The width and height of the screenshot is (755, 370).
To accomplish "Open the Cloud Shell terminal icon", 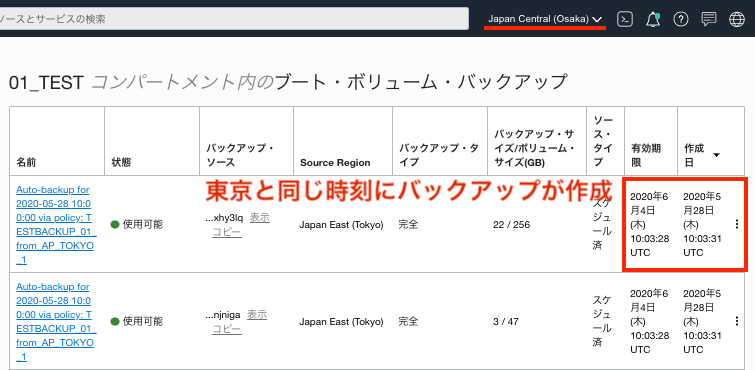I will coord(625,19).
